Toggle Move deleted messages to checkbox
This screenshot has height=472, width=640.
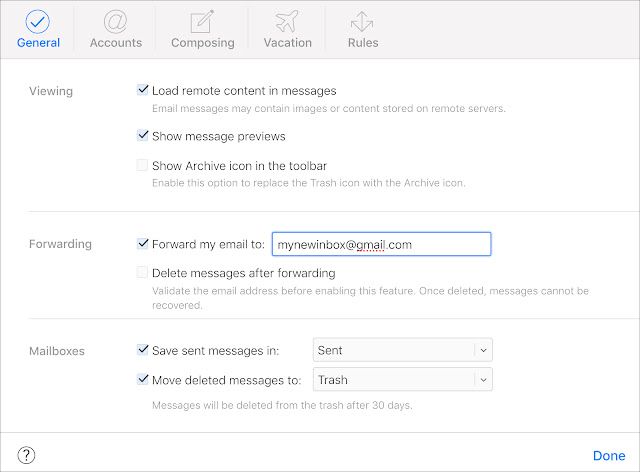click(142, 379)
